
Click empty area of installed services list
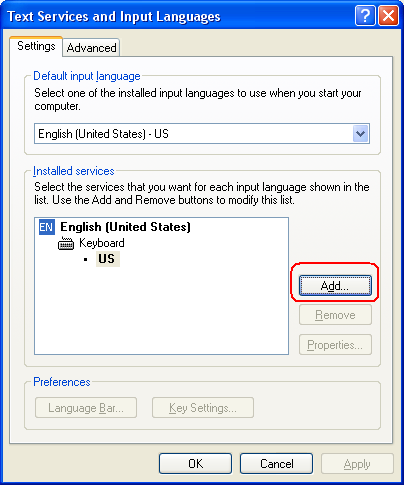click(x=161, y=310)
